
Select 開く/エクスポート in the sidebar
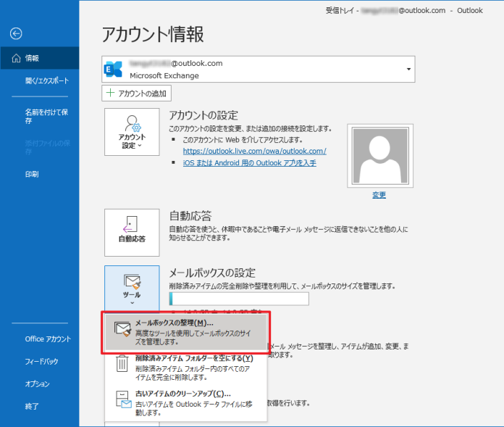point(46,80)
